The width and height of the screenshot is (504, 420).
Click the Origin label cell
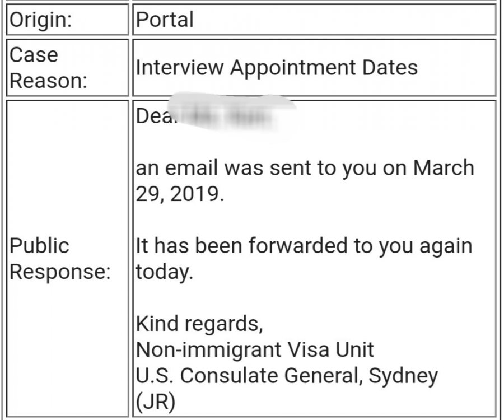pyautogui.click(x=43, y=20)
